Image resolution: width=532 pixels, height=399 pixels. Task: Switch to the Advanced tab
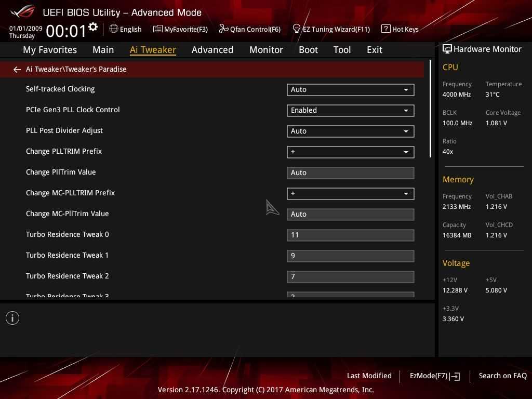coord(212,50)
